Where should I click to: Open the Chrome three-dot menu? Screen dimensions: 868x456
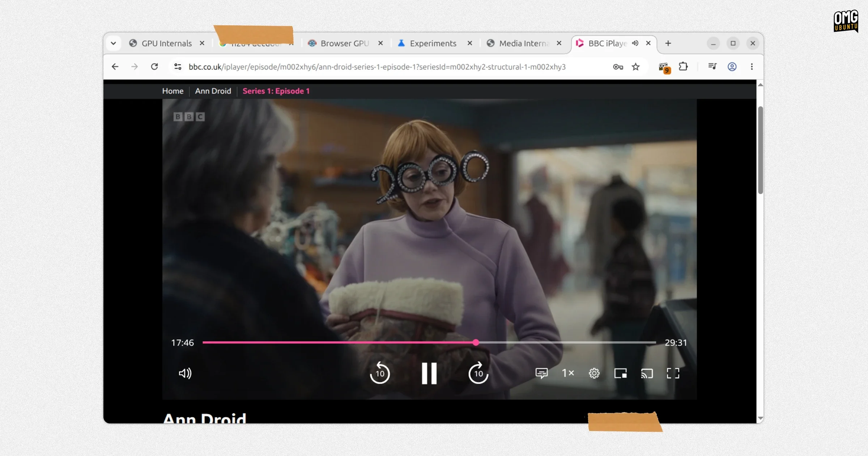(x=752, y=67)
